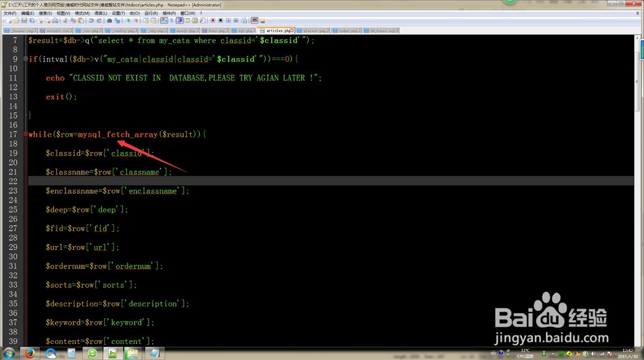Open the file explorer taskbar icon
Screen dimensions: 644x360
pyautogui.click(x=133, y=353)
